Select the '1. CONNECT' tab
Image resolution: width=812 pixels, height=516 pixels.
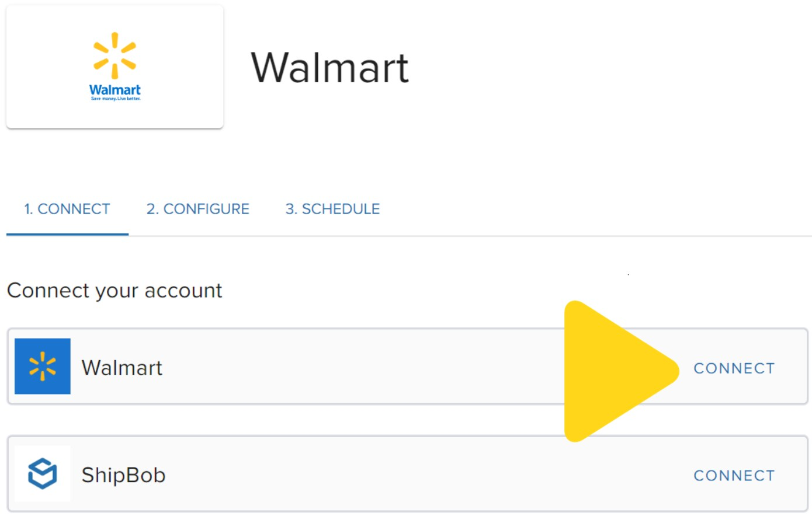pos(67,209)
